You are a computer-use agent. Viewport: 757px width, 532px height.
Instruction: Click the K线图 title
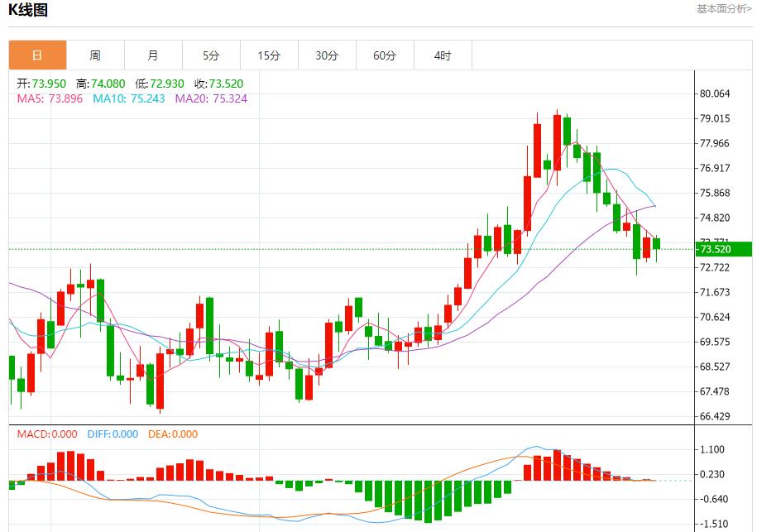pyautogui.click(x=28, y=11)
